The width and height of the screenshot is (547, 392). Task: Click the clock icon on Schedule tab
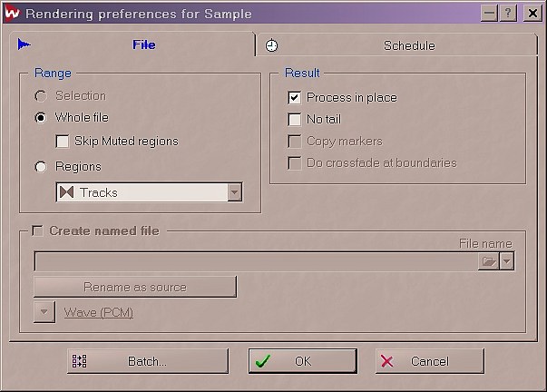(x=271, y=45)
